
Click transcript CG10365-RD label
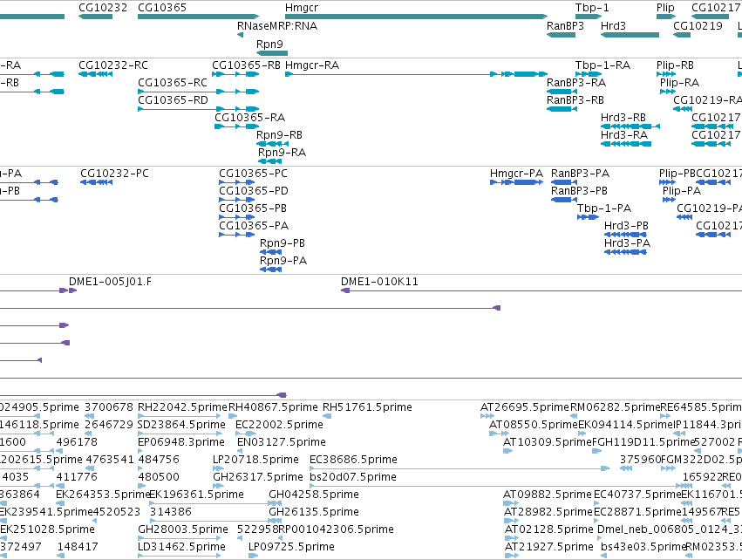pos(173,100)
